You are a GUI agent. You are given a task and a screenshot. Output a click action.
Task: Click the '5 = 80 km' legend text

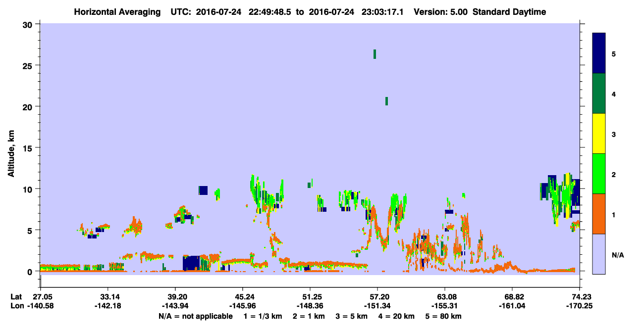[444, 316]
